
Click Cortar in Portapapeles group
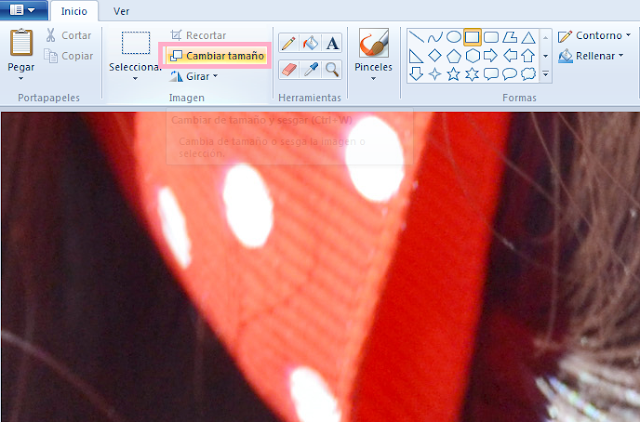coord(68,36)
